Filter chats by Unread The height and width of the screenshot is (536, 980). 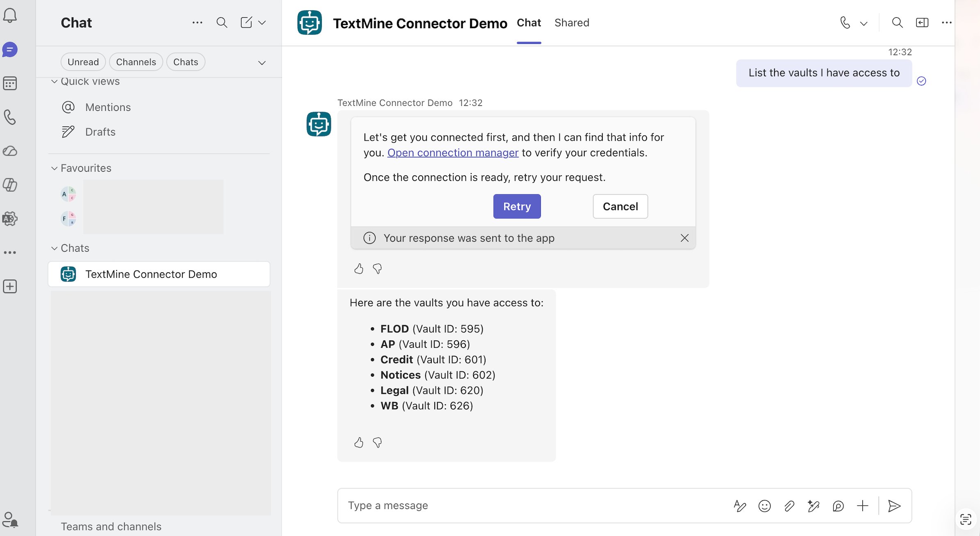83,62
